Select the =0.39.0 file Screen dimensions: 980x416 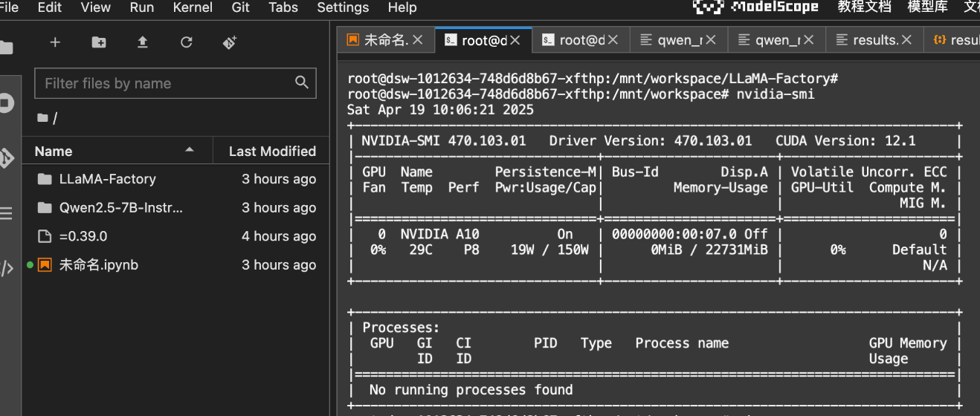click(175, 236)
